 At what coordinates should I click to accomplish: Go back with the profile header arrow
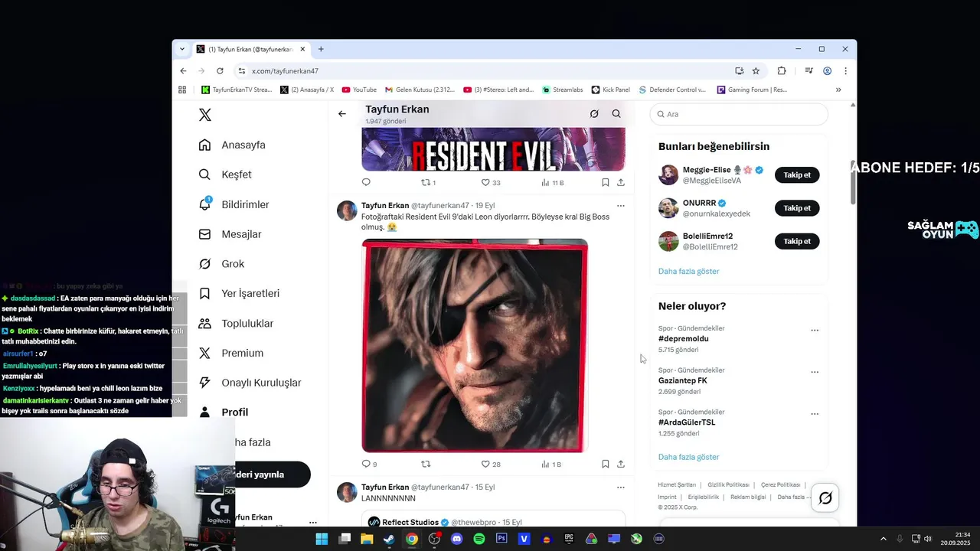(x=342, y=114)
